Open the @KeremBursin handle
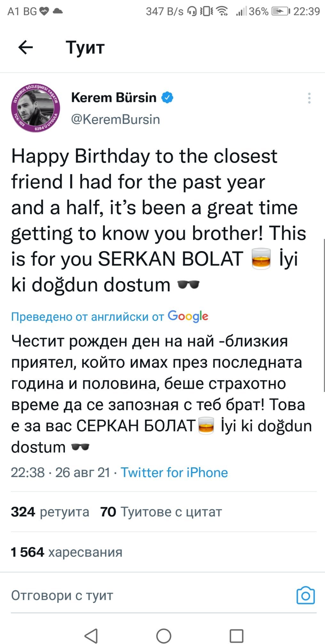 pyautogui.click(x=115, y=119)
